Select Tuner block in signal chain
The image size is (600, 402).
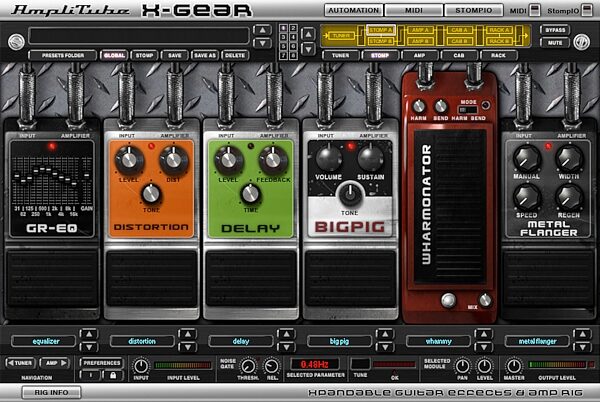click(341, 36)
